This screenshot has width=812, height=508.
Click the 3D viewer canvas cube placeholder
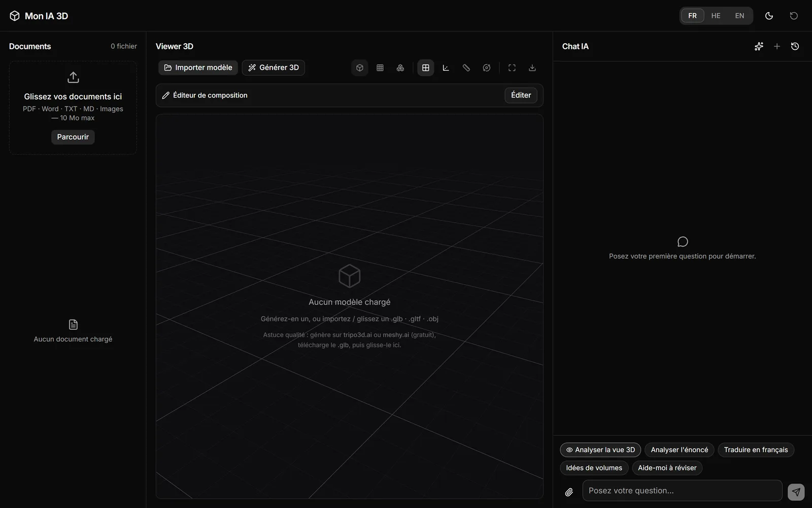point(349,276)
